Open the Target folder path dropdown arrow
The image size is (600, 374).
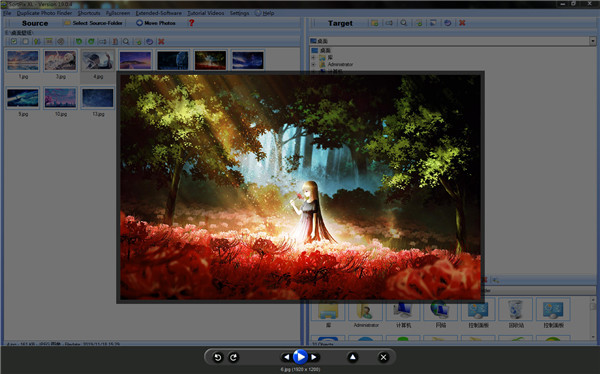click(592, 41)
